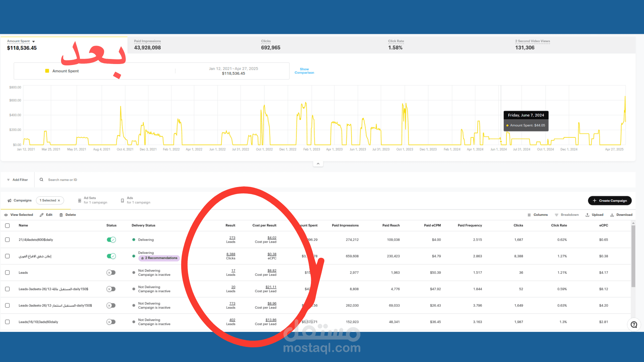Open the Amount Spent metric dropdown

click(x=34, y=42)
